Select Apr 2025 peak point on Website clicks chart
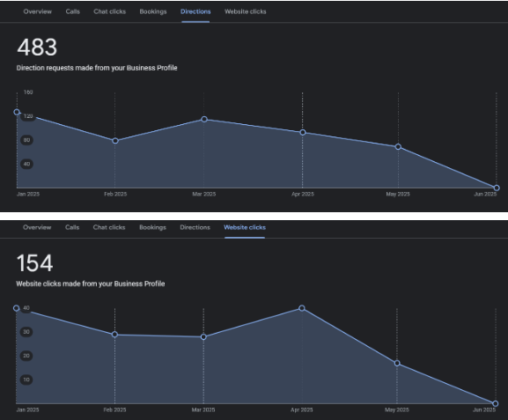 pos(302,308)
